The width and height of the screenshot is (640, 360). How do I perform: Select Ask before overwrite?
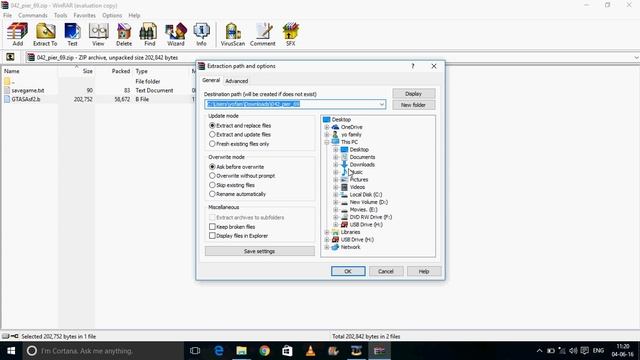pos(212,167)
